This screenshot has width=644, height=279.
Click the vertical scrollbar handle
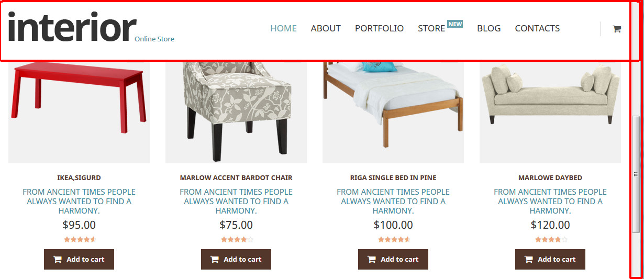[x=636, y=174]
